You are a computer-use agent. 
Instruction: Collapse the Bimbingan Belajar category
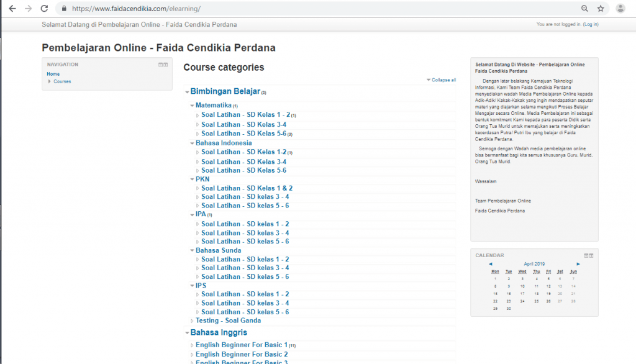pyautogui.click(x=187, y=92)
